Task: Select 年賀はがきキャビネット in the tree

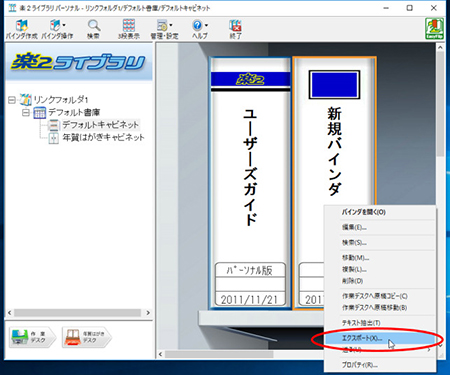Action: pos(103,137)
